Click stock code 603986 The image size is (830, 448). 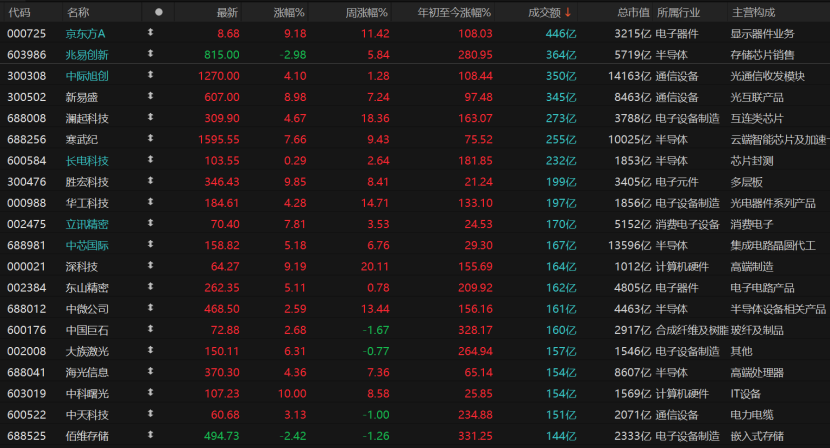[26, 55]
